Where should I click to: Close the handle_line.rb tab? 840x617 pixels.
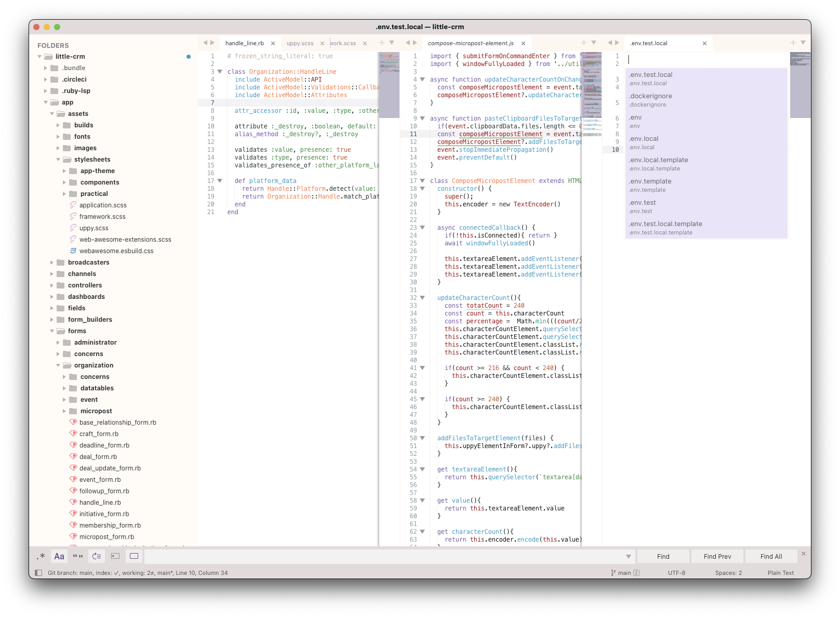(x=273, y=44)
